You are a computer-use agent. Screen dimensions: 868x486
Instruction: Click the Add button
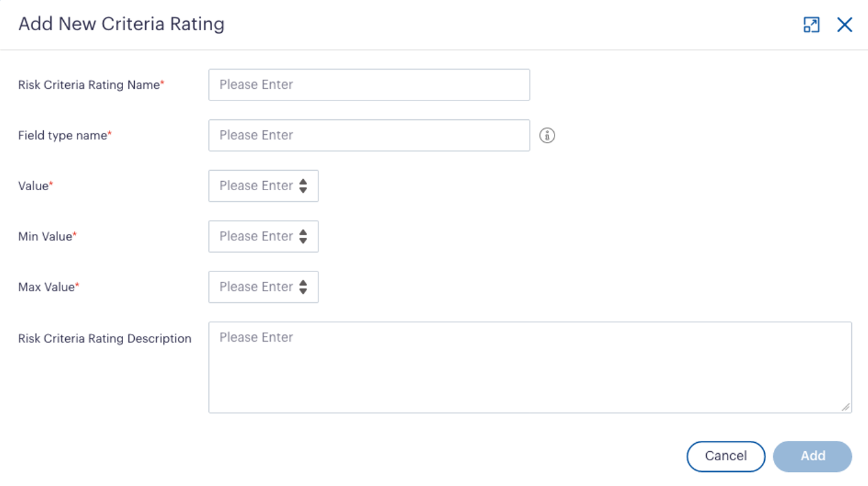pyautogui.click(x=813, y=456)
